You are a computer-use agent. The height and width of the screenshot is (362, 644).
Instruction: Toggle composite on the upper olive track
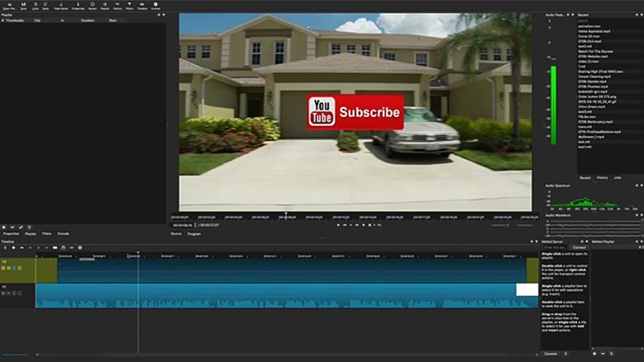(x=14, y=268)
